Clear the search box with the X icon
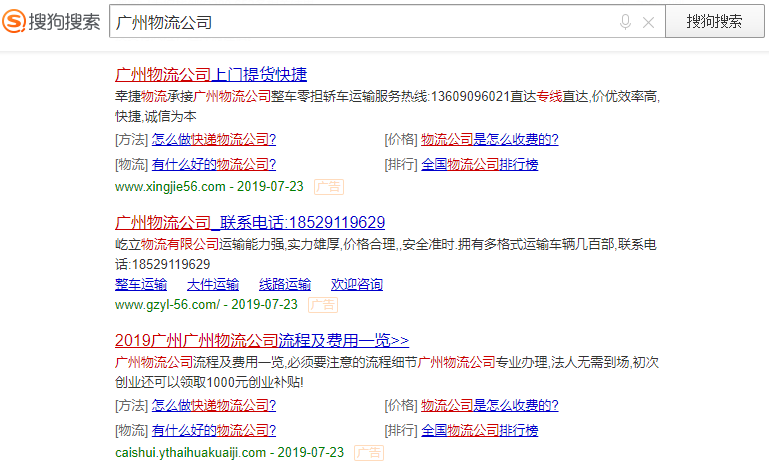 649,22
